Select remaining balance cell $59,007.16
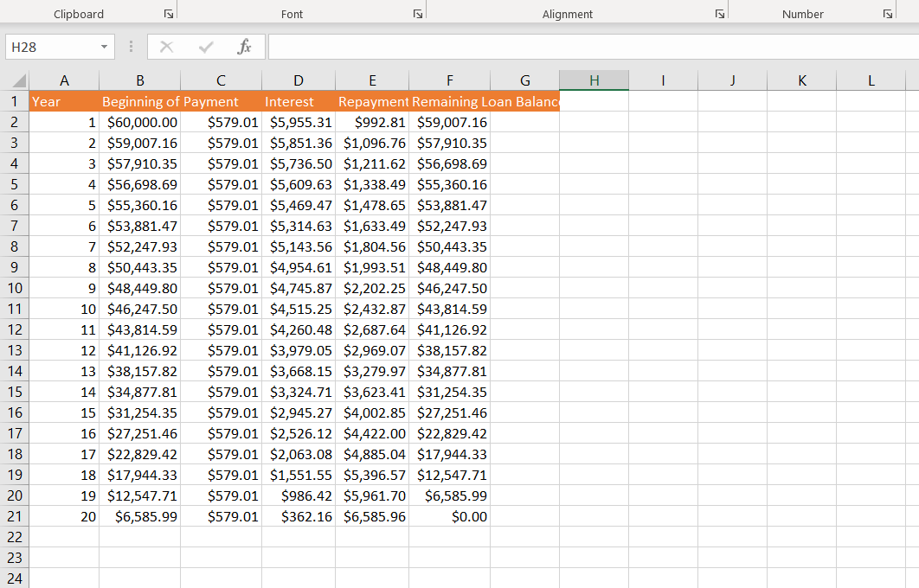Screen dimensions: 919x588 coord(449,123)
